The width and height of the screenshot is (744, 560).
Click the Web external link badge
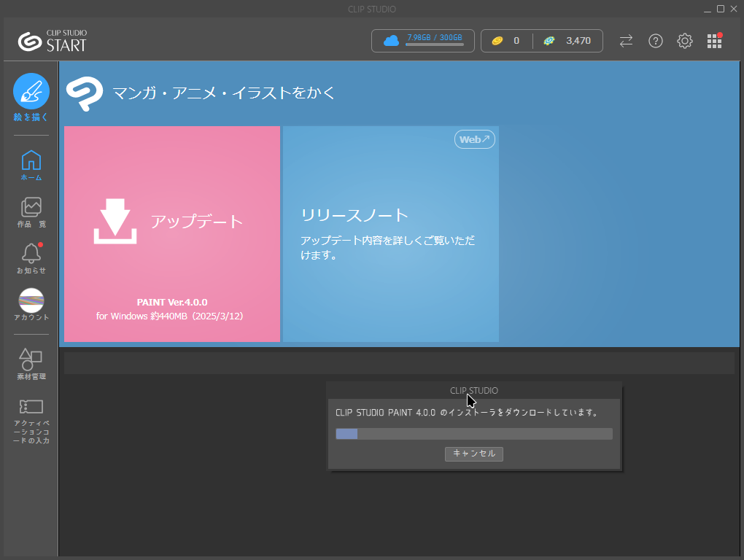tap(475, 139)
